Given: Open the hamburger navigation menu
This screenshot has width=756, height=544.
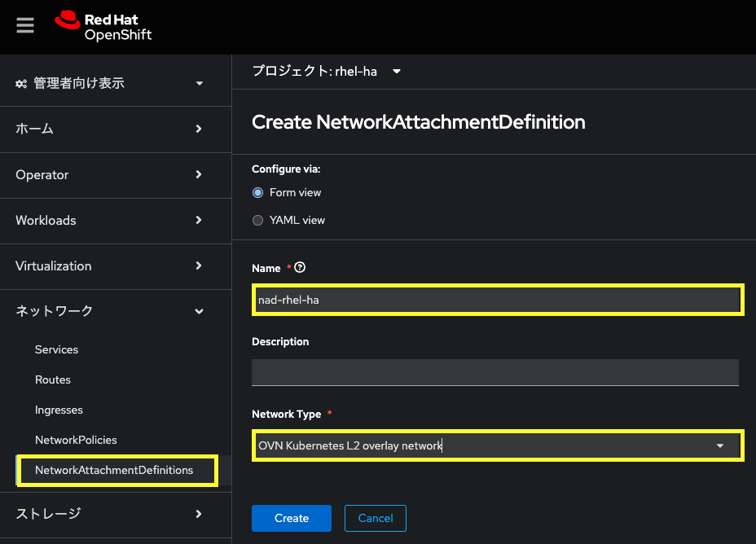Looking at the screenshot, I should tap(24, 24).
